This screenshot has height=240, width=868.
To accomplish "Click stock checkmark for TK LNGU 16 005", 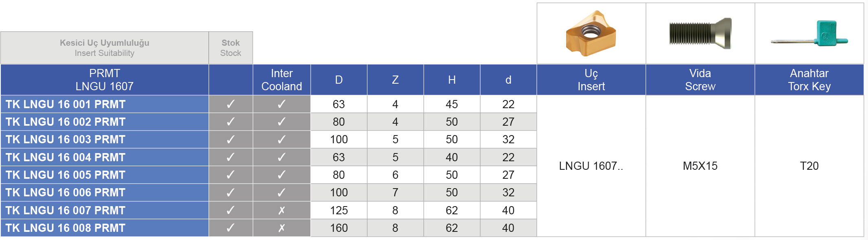I will (x=231, y=175).
